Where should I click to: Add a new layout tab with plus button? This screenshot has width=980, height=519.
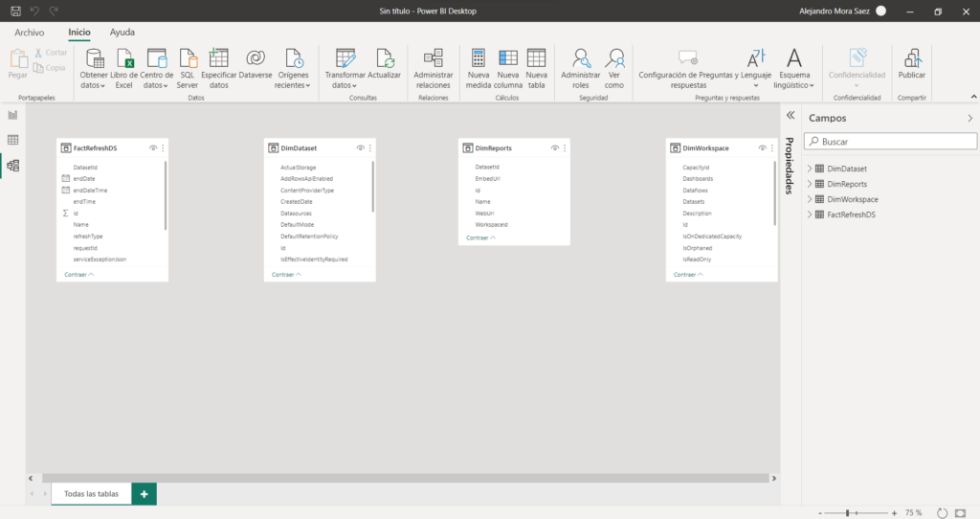[x=144, y=494]
